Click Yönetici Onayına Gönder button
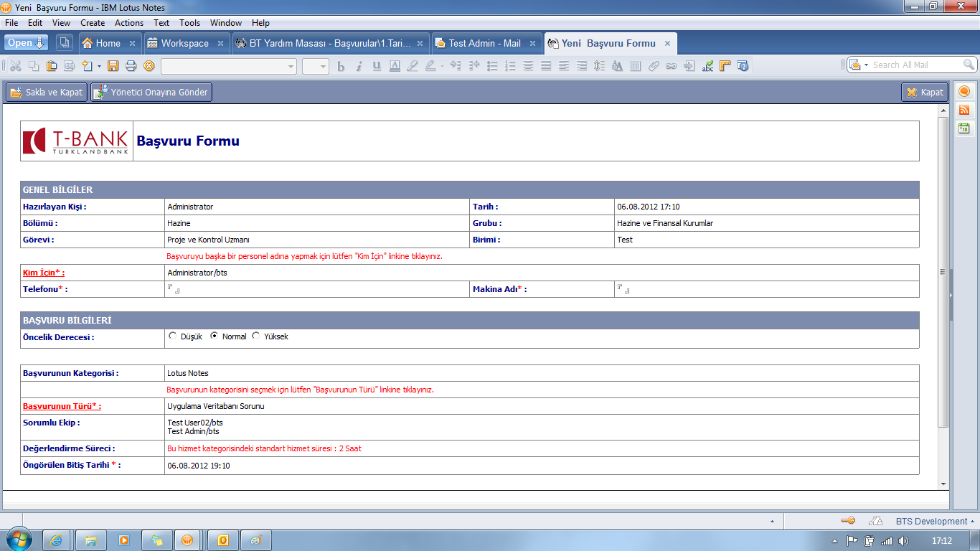The height and width of the screenshot is (551, 980). pyautogui.click(x=151, y=92)
